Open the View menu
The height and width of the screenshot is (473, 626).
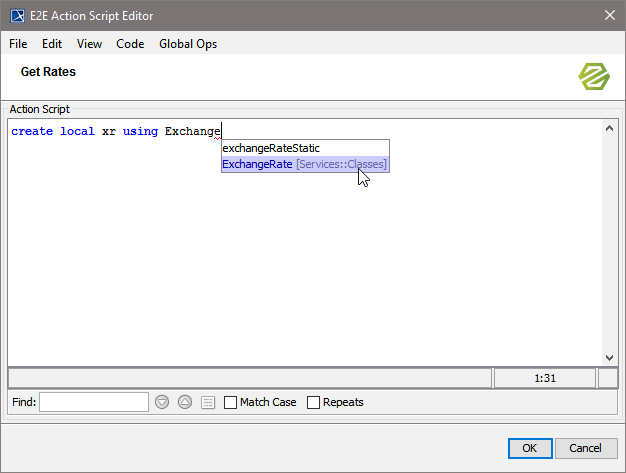(89, 44)
